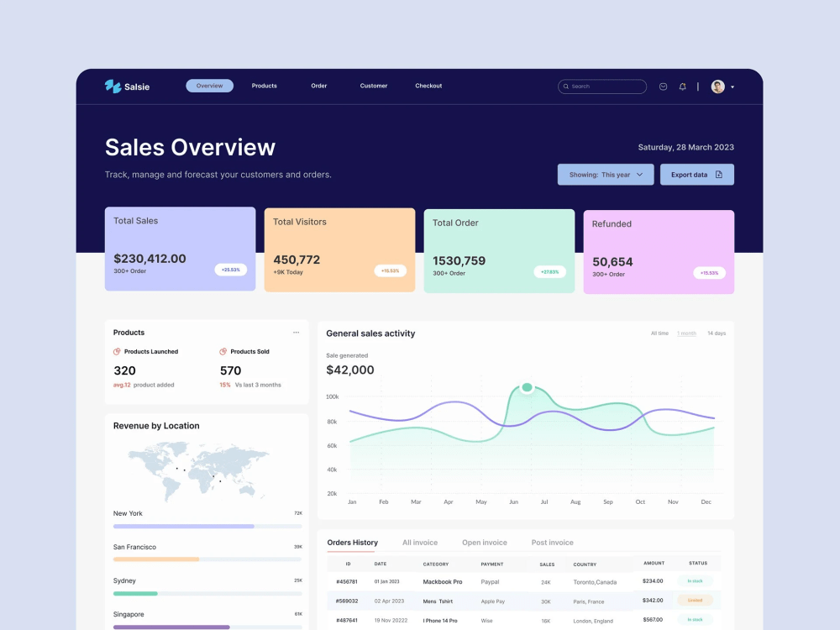Click the I Phone 14 Pro category cell
The width and height of the screenshot is (840, 630).
pos(440,621)
